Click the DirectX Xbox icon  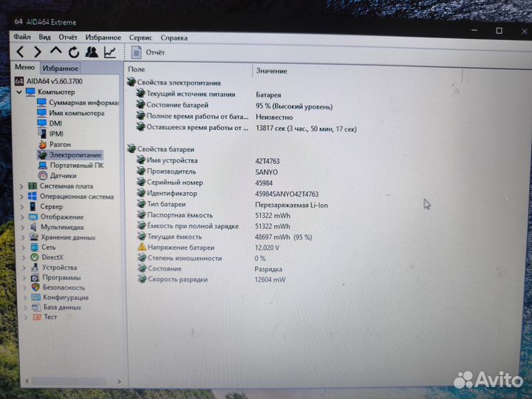click(35, 257)
